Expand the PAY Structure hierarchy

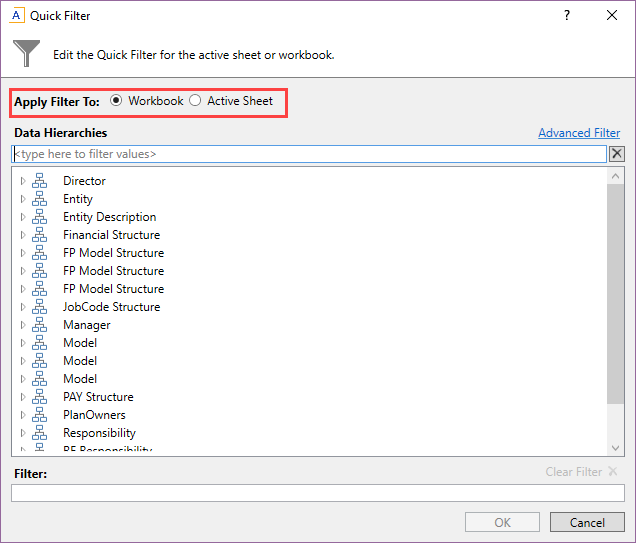point(23,397)
